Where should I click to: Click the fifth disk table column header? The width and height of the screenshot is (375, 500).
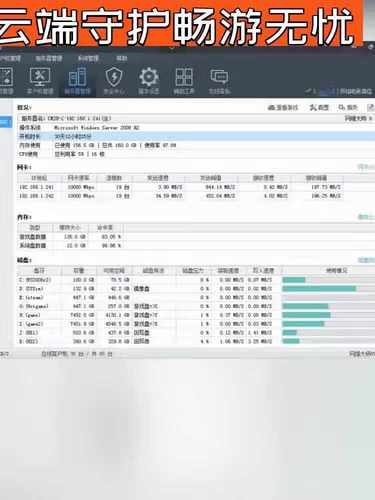pyautogui.click(x=193, y=271)
